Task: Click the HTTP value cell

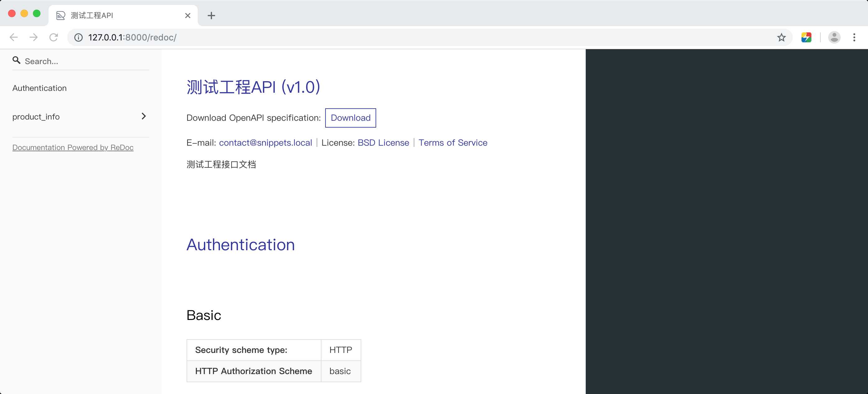Action: pyautogui.click(x=341, y=350)
